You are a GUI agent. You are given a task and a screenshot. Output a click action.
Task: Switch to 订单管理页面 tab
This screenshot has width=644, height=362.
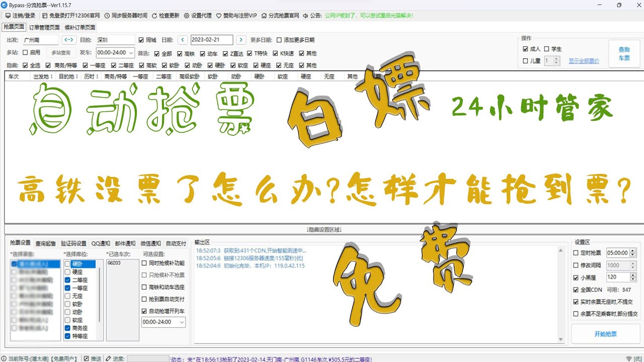(44, 28)
